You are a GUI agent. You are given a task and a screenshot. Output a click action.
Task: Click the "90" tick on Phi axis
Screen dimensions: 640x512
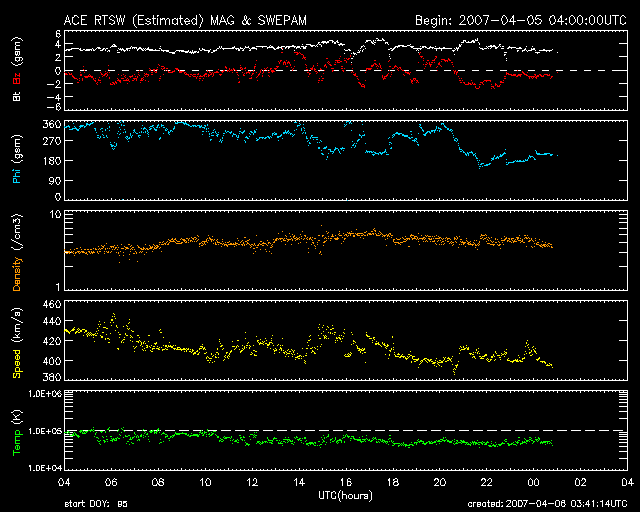(x=55, y=180)
